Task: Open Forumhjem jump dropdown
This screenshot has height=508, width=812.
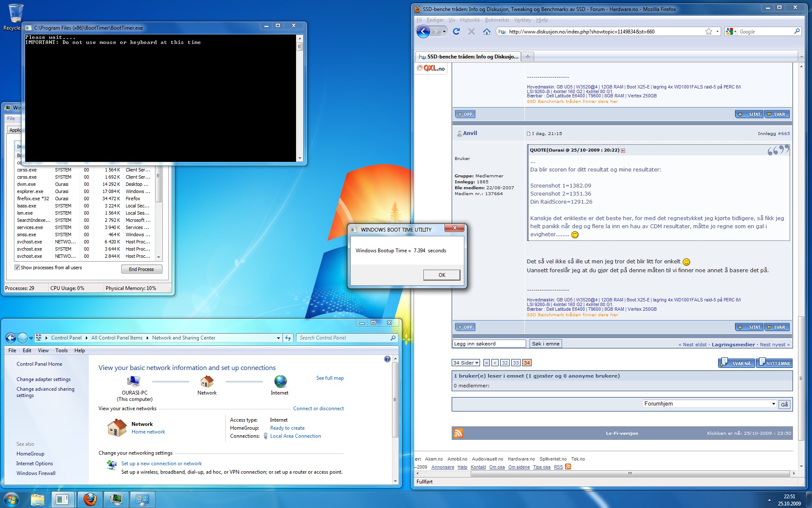Action: (x=710, y=404)
